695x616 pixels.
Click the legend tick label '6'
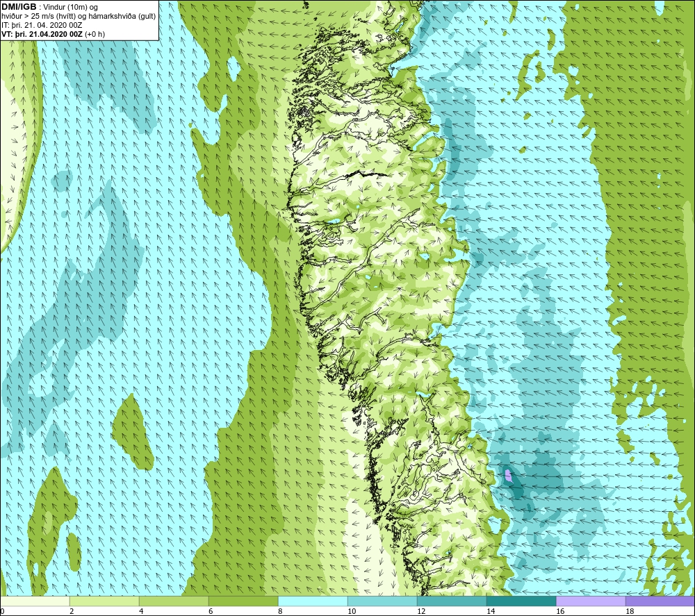[x=211, y=611]
